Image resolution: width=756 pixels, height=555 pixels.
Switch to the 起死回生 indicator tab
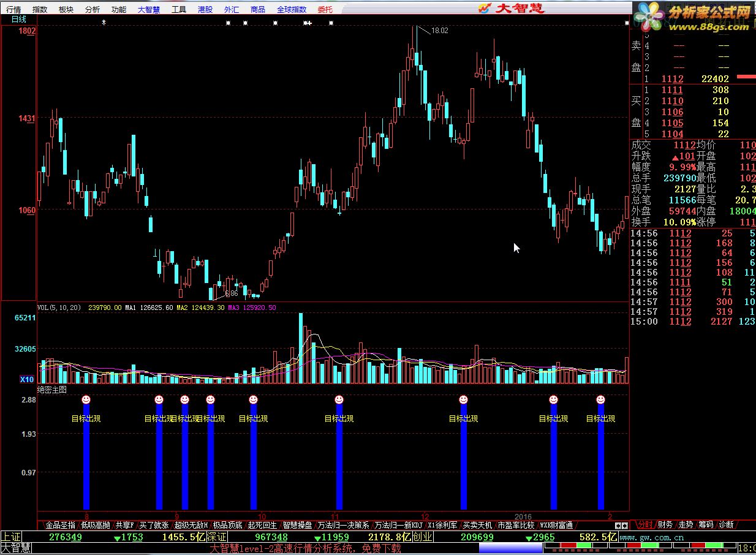click(263, 526)
